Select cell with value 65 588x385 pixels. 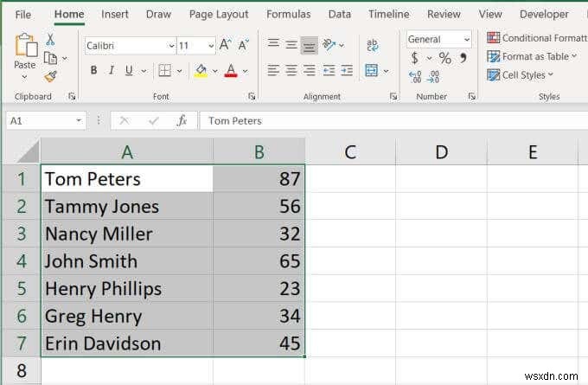[259, 260]
